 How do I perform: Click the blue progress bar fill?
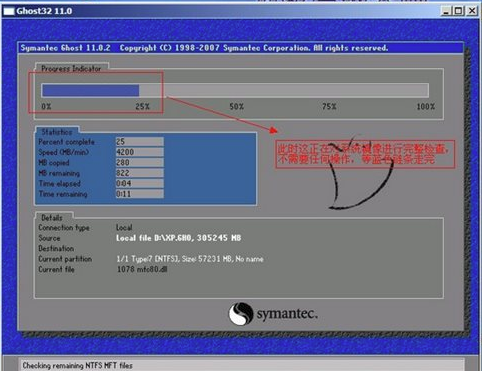[x=91, y=90]
